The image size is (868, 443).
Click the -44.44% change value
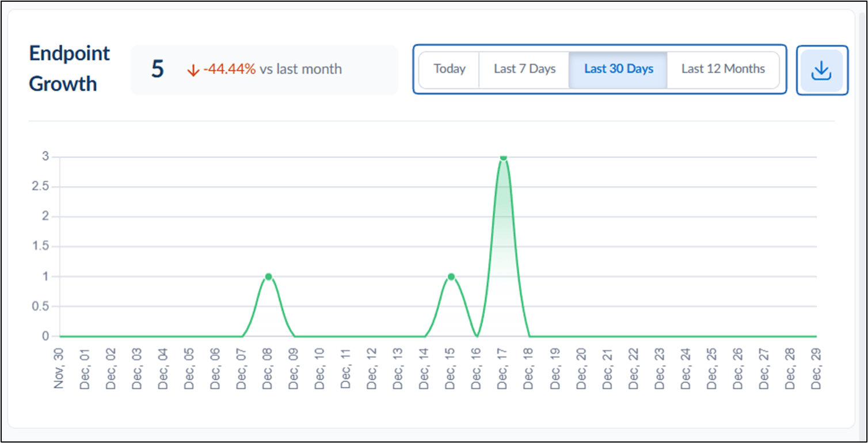click(229, 70)
